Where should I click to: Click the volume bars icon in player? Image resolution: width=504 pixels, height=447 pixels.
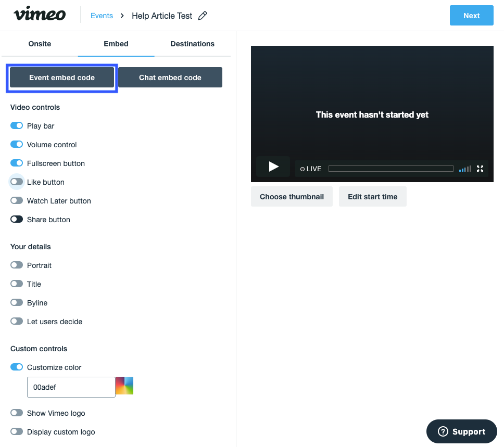point(465,169)
